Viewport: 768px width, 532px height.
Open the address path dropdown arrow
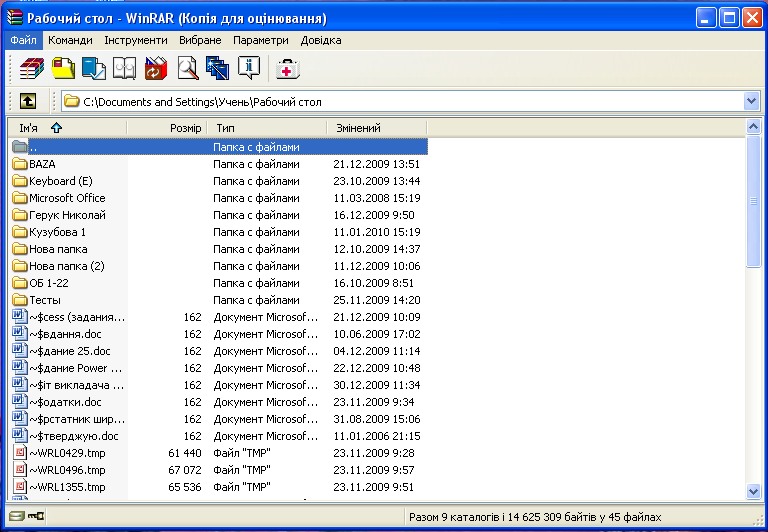[x=751, y=101]
